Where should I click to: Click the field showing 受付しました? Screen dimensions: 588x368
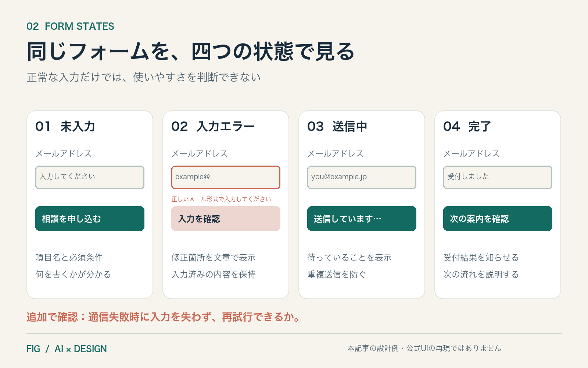coord(498,177)
